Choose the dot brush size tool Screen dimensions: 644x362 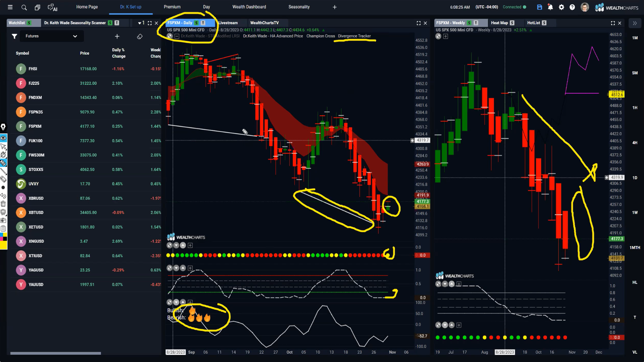(x=3, y=187)
